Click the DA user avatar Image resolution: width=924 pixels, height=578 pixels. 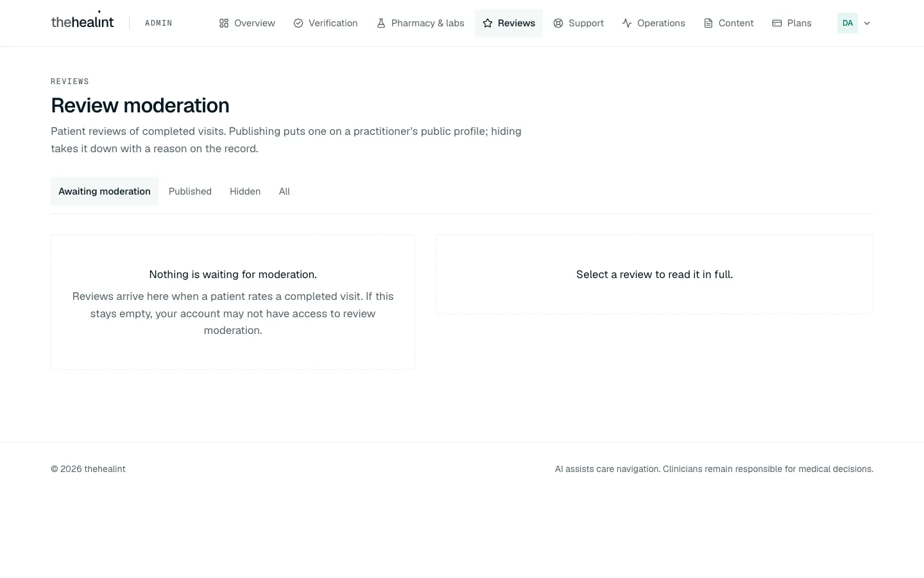(848, 23)
